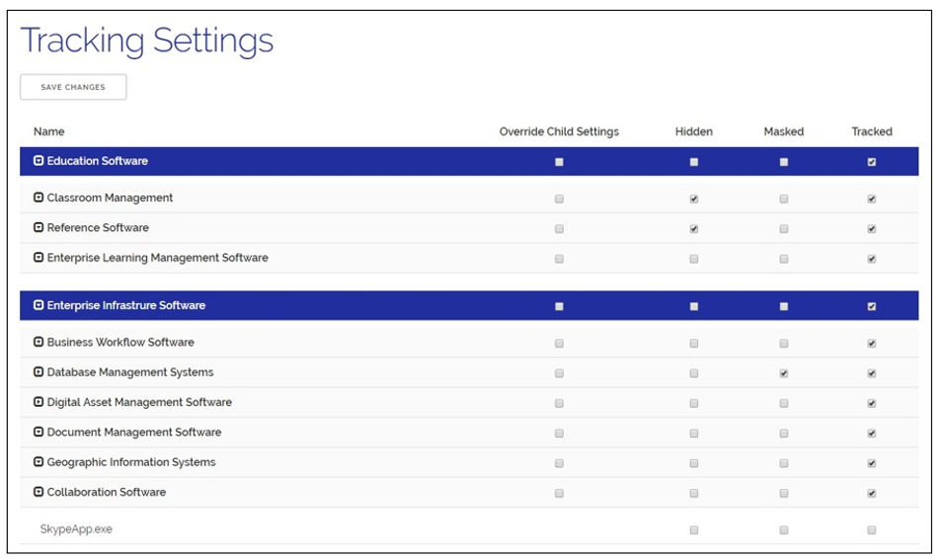The image size is (948, 560).
Task: Check Hidden for Enterprise Learning Management Software
Action: coord(694,259)
